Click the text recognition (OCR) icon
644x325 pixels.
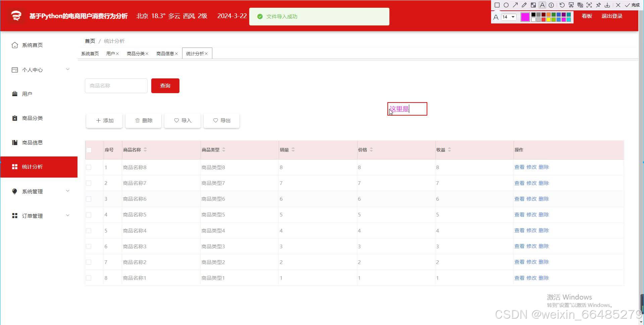589,5
